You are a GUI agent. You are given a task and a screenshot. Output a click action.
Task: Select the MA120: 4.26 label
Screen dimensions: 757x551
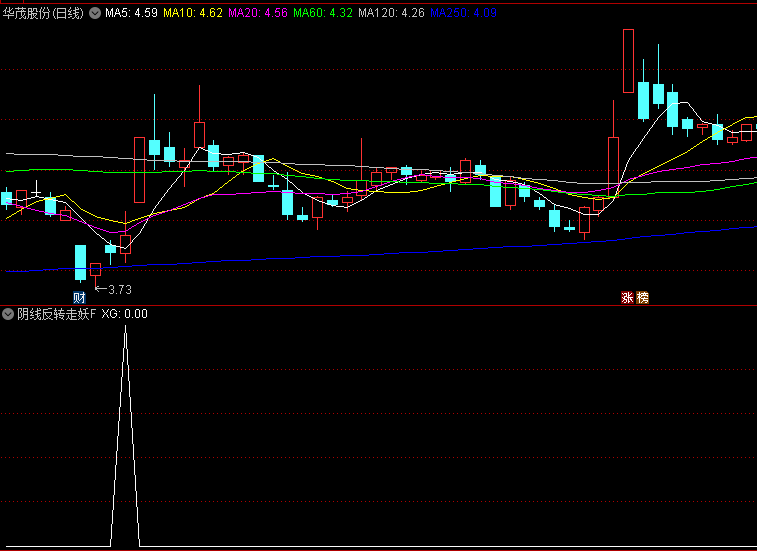391,13
